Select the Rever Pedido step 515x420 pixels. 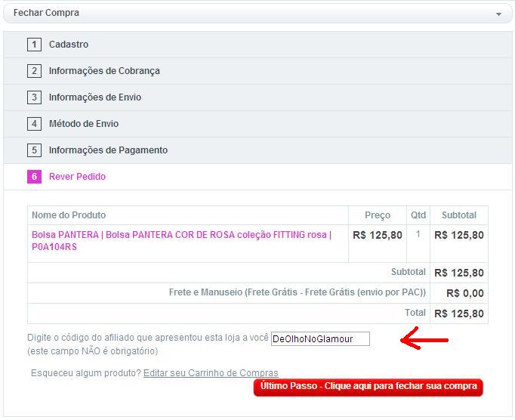[x=257, y=177]
